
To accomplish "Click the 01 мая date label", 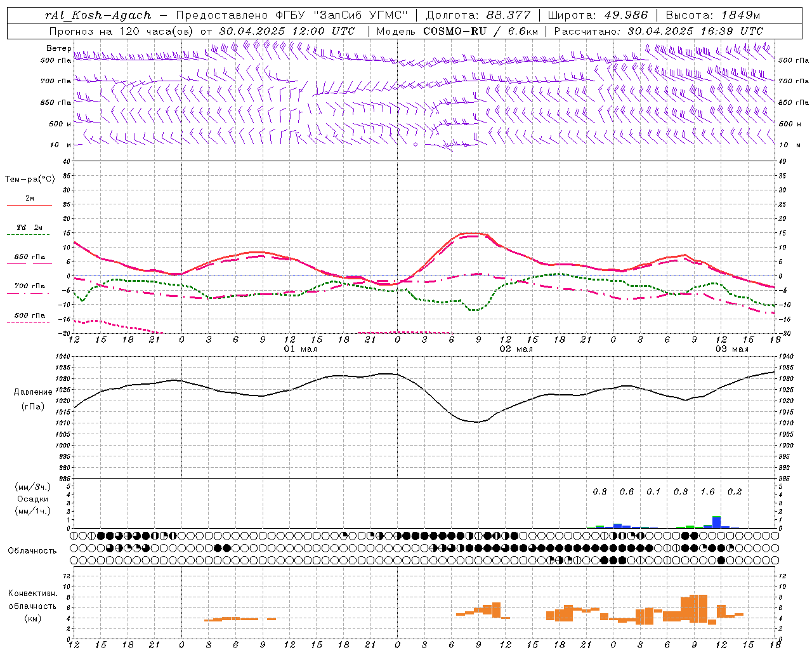I will tap(301, 349).
